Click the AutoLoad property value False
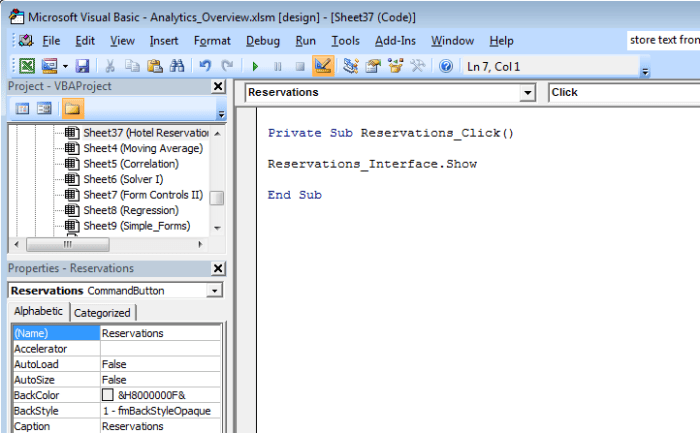The height and width of the screenshot is (433, 700). coord(161,364)
